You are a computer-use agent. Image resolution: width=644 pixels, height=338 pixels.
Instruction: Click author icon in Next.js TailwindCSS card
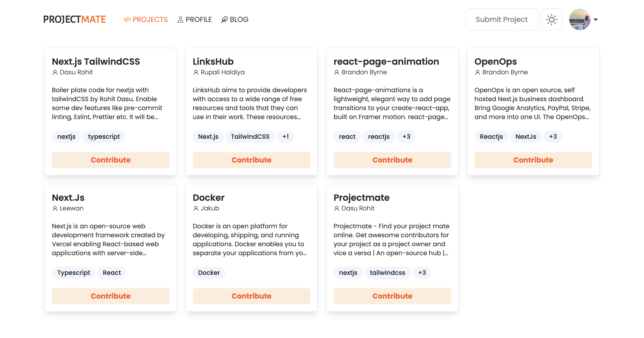tap(55, 72)
